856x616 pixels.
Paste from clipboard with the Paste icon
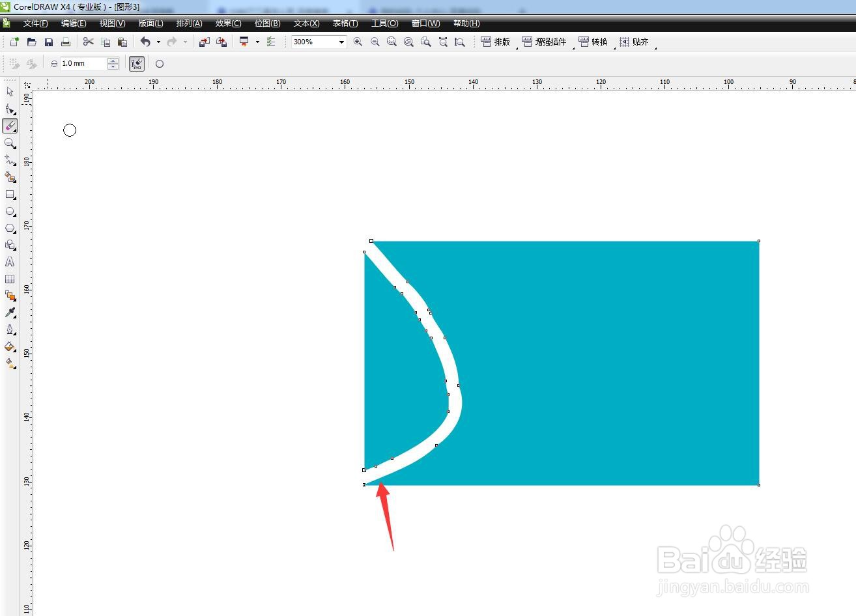(x=122, y=42)
